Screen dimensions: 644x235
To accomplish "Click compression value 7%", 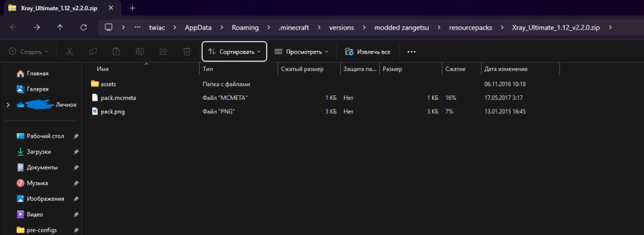I will pyautogui.click(x=449, y=111).
